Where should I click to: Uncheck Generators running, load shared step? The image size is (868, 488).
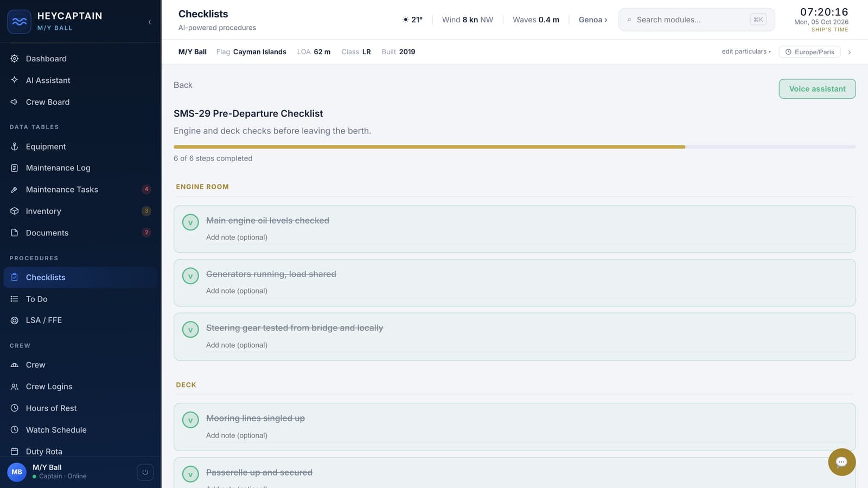click(190, 276)
